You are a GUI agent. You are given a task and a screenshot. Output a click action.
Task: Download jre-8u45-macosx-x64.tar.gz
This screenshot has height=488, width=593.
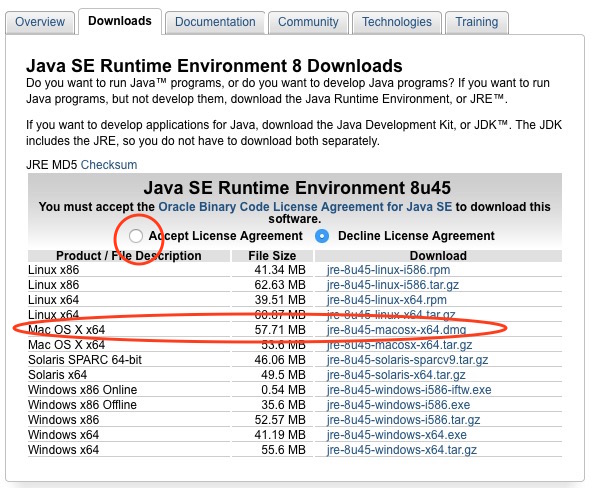399,345
